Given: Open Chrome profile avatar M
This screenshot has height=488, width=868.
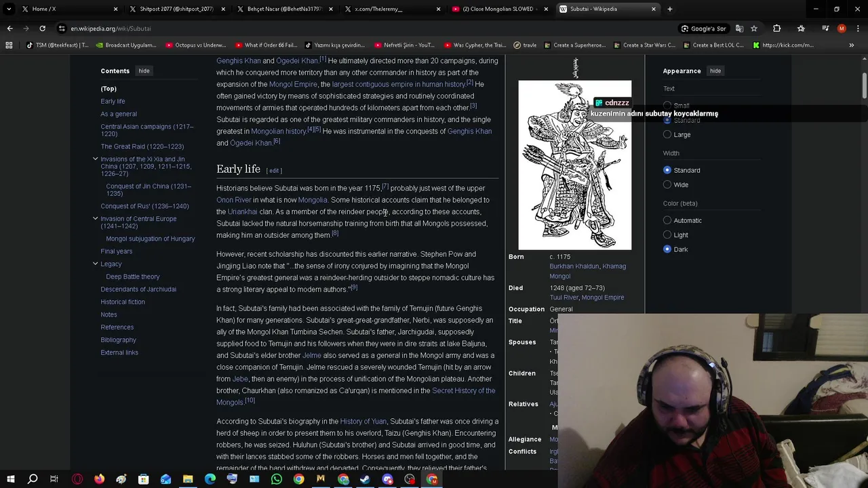Looking at the screenshot, I should coord(842,28).
